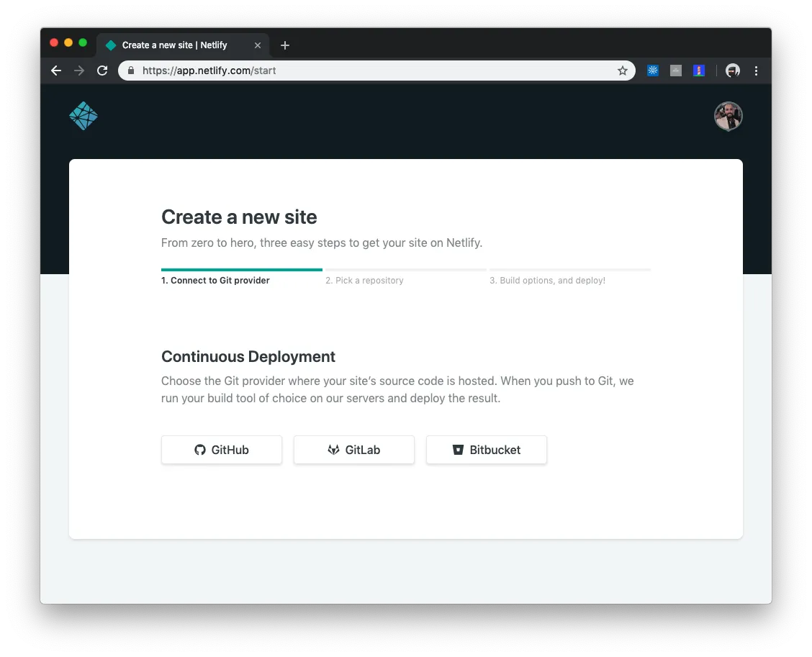Click the green maximize window button
The image size is (812, 657).
click(x=83, y=42)
